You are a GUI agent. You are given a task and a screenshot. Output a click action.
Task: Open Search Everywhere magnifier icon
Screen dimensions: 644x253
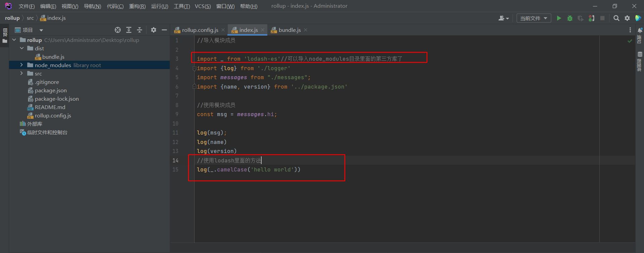(x=616, y=18)
